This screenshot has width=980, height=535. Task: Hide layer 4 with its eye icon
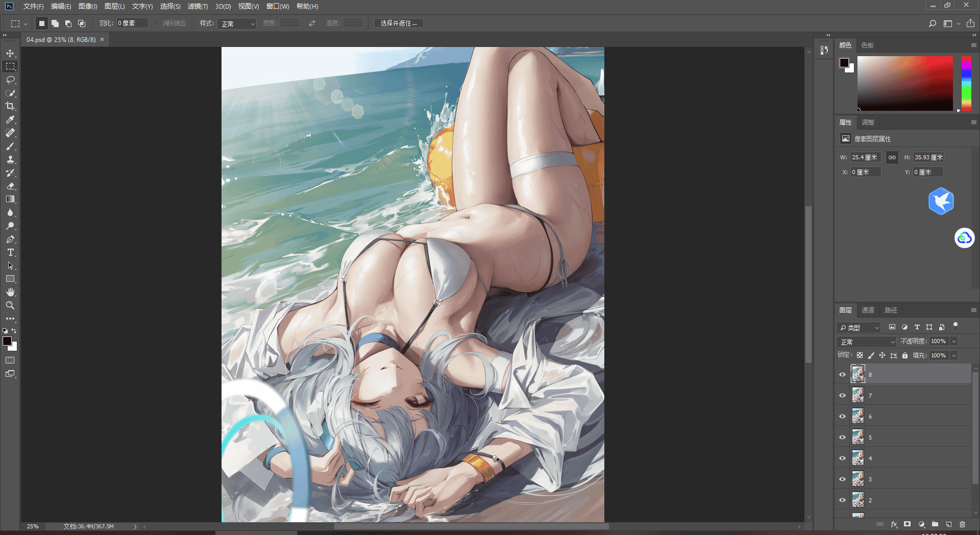point(843,458)
